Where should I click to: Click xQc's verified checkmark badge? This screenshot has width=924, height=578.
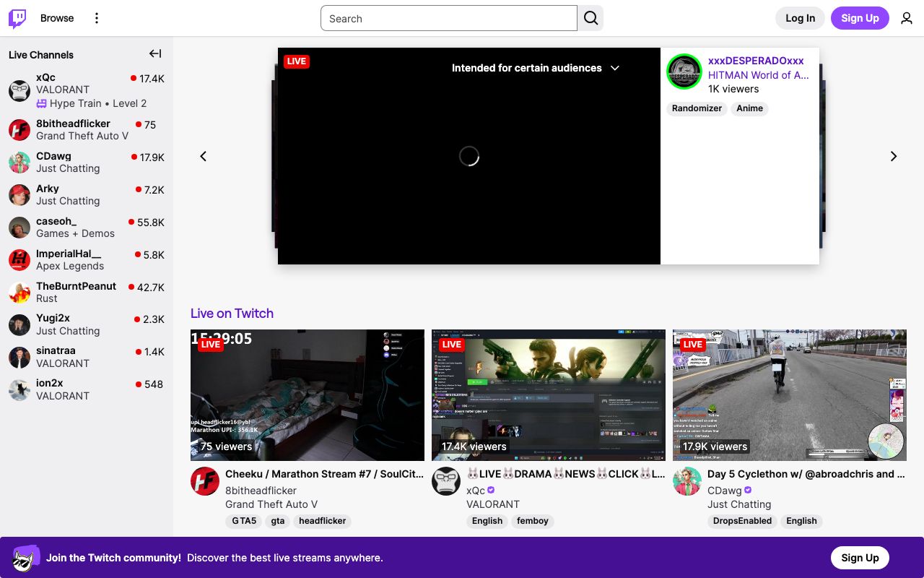[491, 490]
